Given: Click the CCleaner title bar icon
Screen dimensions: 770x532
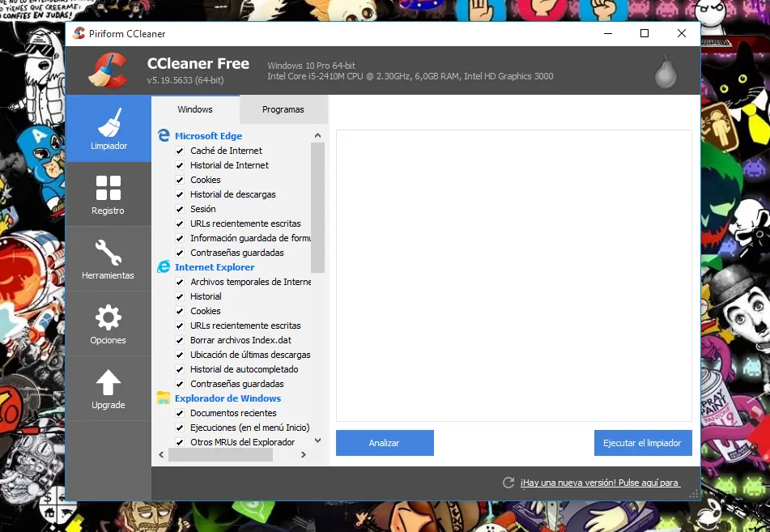Looking at the screenshot, I should [x=79, y=33].
